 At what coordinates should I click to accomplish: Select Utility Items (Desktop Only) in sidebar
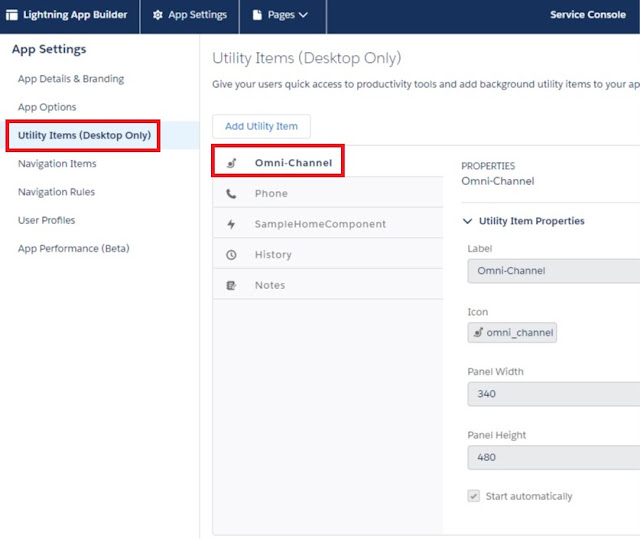pyautogui.click(x=84, y=135)
